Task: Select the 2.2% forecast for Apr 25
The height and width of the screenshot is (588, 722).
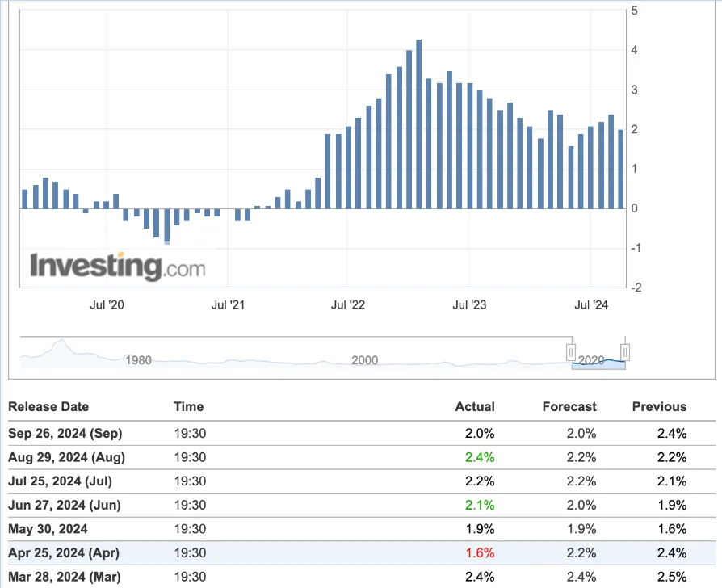Action: pos(581,553)
